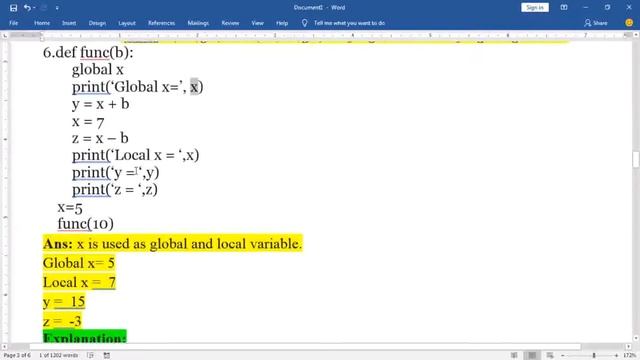This screenshot has height=360, width=640.
Task: Switch to Web Layout view
Action: coord(550,356)
